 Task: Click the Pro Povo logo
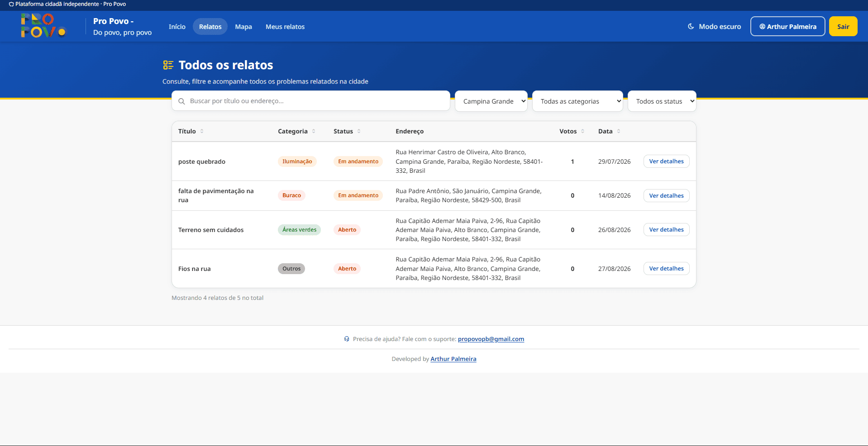coord(43,26)
